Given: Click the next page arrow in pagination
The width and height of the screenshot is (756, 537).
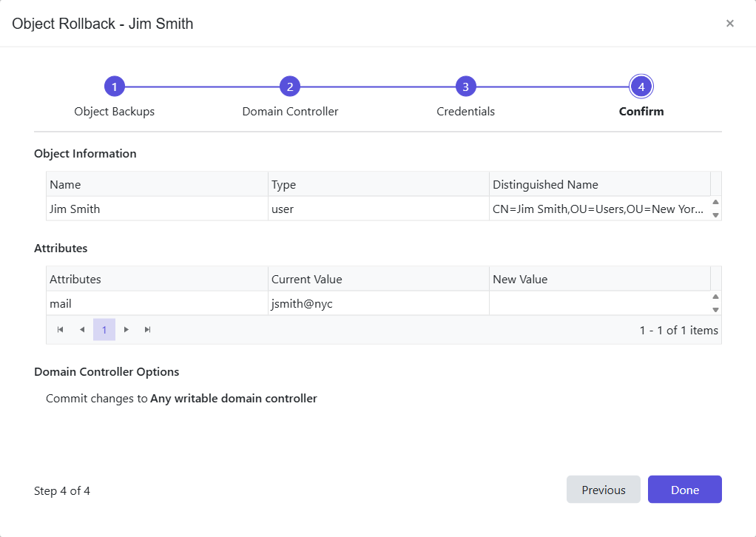Looking at the screenshot, I should coord(126,329).
